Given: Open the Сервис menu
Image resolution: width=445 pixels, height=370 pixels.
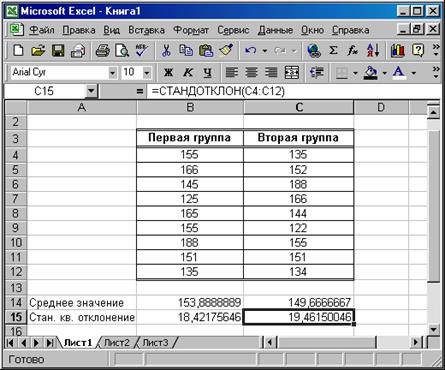Looking at the screenshot, I should pyautogui.click(x=233, y=30).
